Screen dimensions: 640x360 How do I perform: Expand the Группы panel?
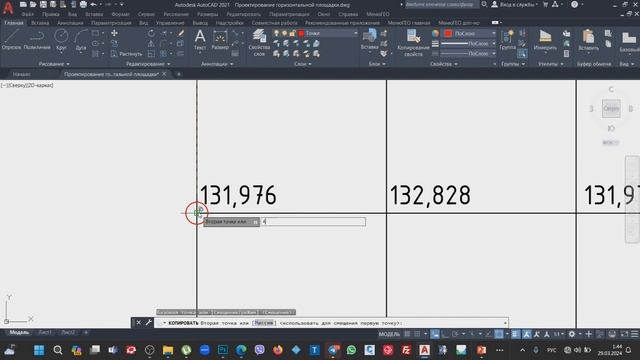[x=513, y=64]
